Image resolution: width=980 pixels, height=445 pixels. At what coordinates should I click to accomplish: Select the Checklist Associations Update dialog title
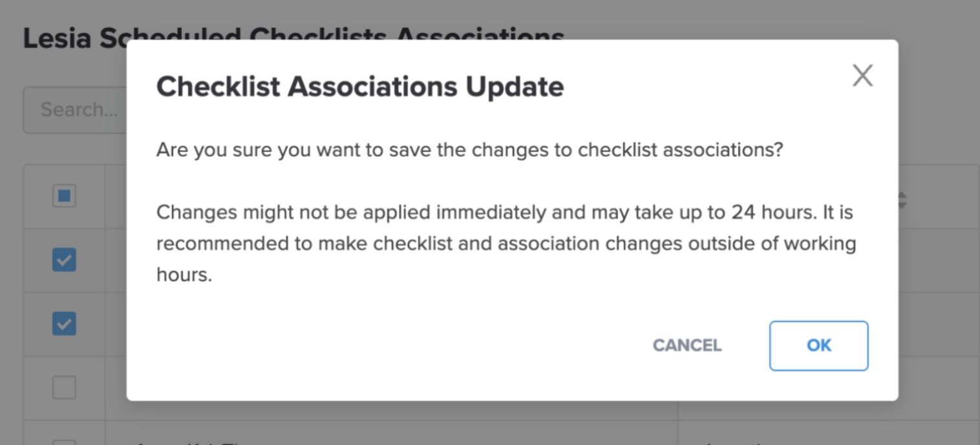click(360, 86)
